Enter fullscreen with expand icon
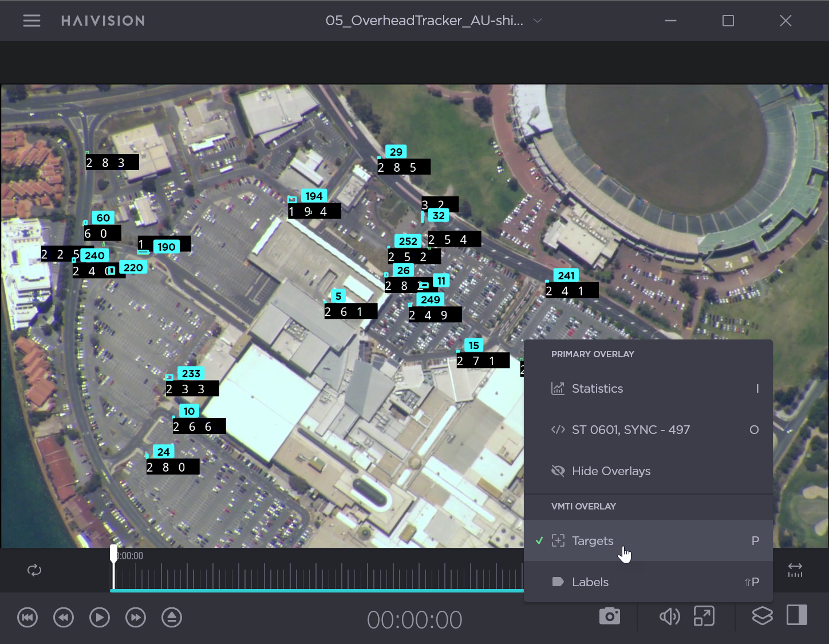The height and width of the screenshot is (644, 829). (704, 616)
